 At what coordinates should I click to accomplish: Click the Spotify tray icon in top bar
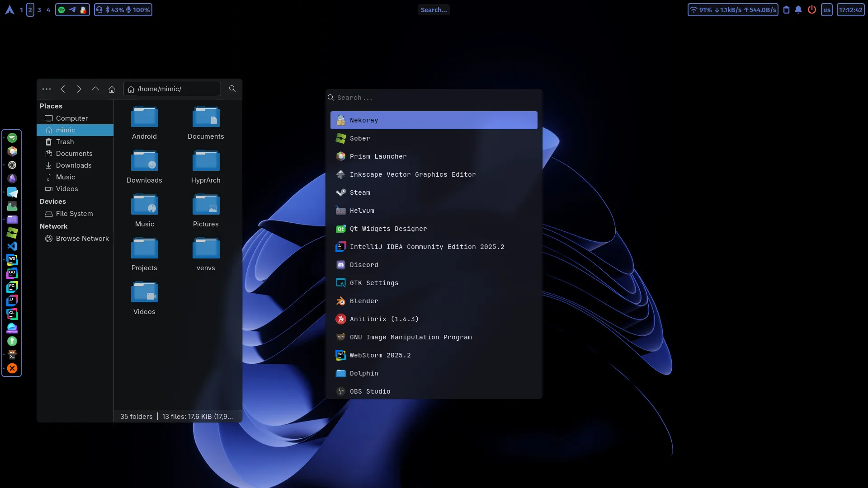click(61, 10)
